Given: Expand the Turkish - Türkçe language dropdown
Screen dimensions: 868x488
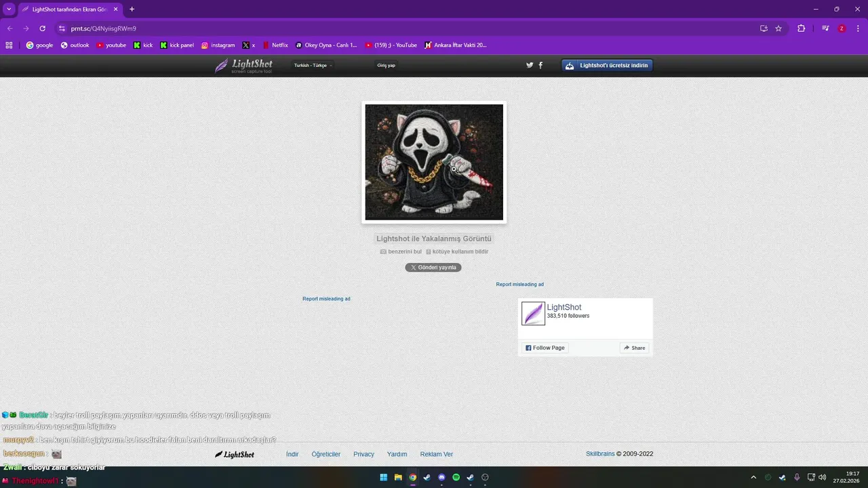Looking at the screenshot, I should (x=313, y=65).
